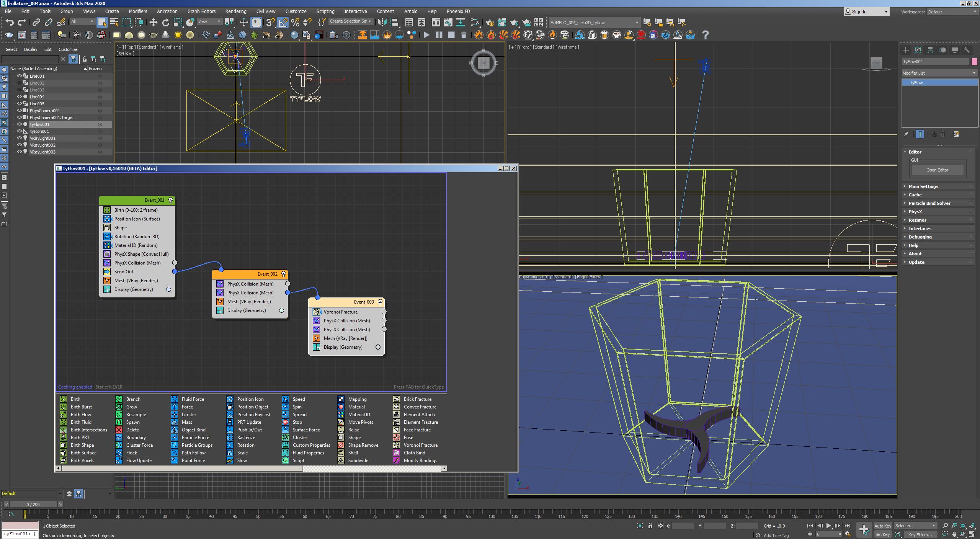Screen dimensions: 980x539
Task: Open Scene Explorer Display menu
Action: tap(31, 49)
